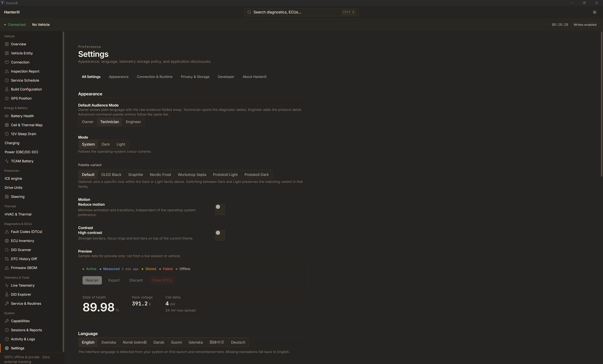Pick the OLED Black palette variant
Screen dimensions: 603x364
coord(111,175)
